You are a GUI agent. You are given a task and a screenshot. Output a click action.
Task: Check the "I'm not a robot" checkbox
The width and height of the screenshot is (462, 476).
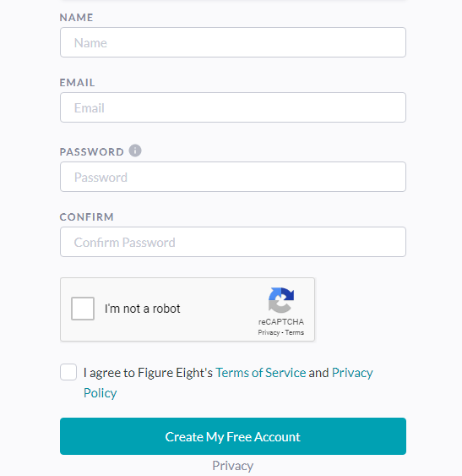tap(83, 309)
